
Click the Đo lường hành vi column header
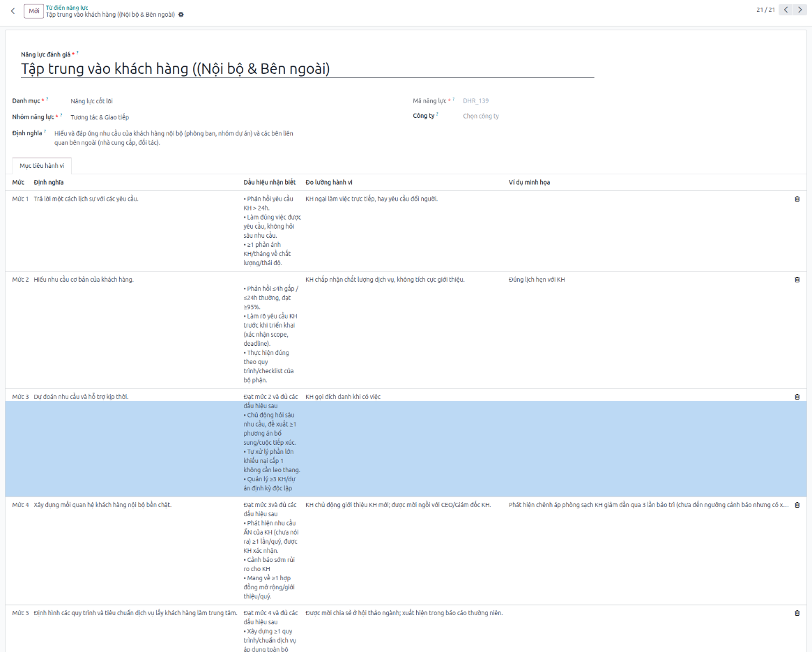click(329, 183)
